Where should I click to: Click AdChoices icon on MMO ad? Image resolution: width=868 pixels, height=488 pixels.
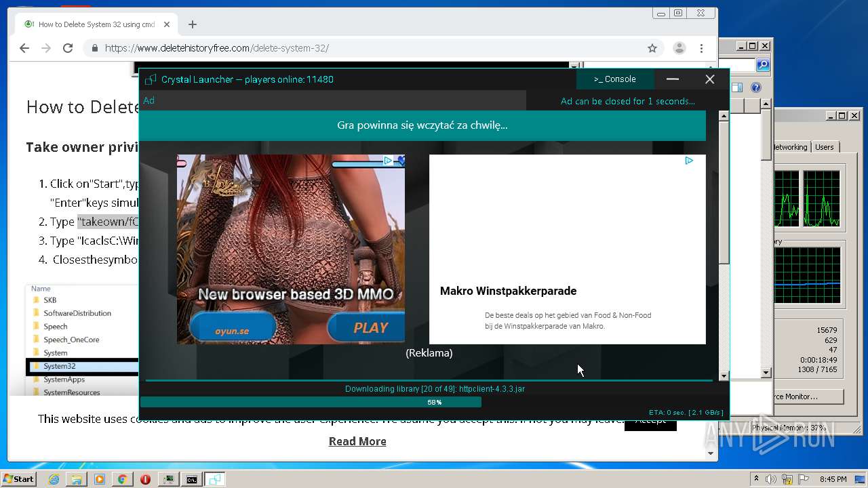coord(388,161)
